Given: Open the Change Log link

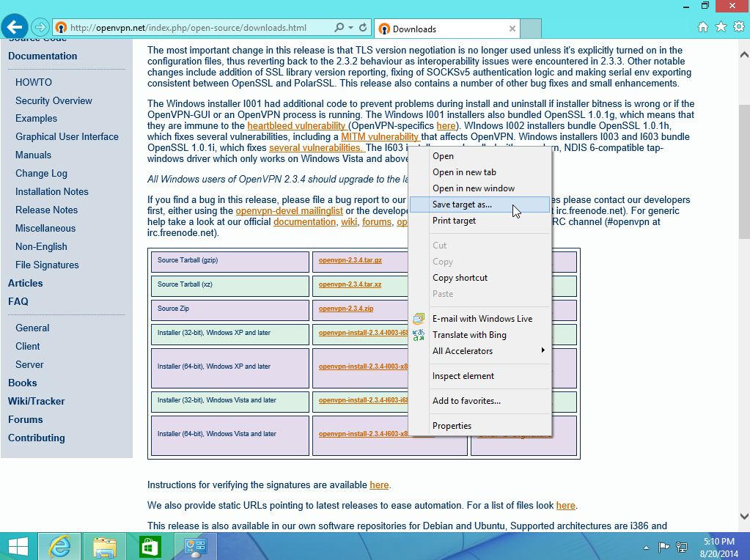Looking at the screenshot, I should click(x=41, y=174).
